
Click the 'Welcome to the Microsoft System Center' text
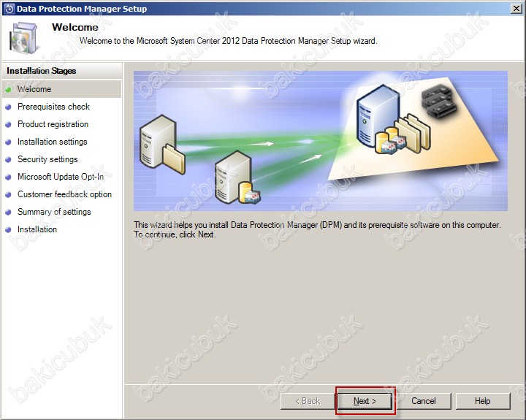[229, 41]
